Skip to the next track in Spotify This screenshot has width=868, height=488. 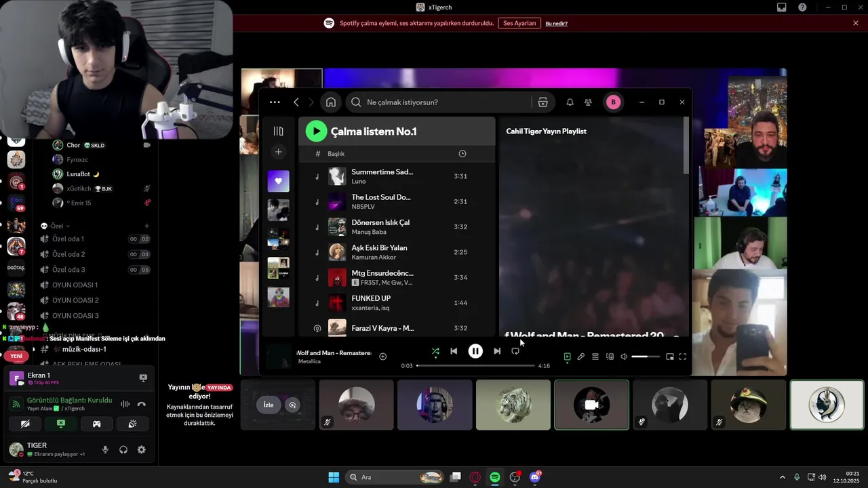click(497, 351)
